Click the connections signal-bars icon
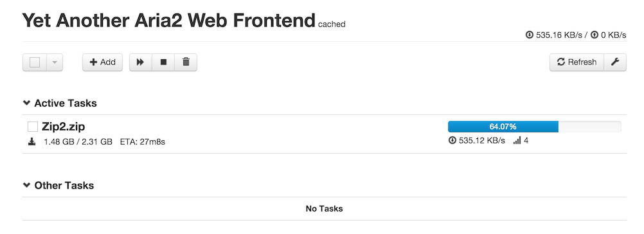Screen dimensions: 644x234 517,141
